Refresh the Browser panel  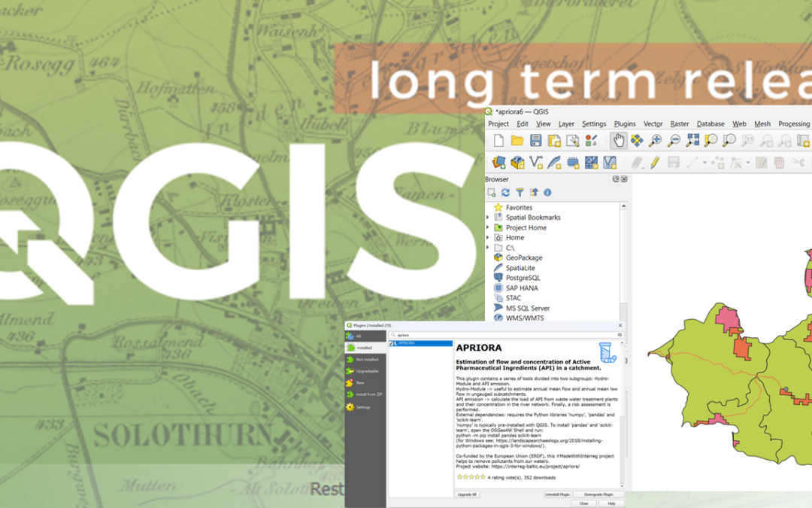pos(505,193)
